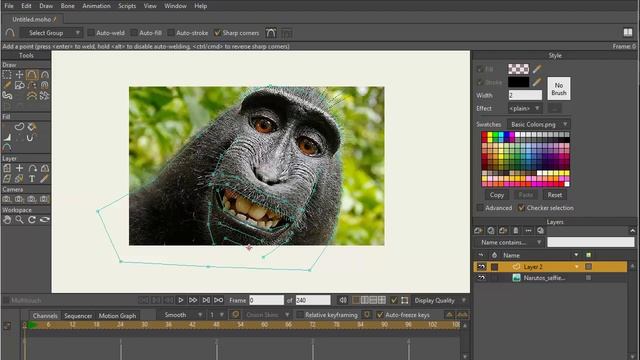Toggle the Advanced checkbox in Style panel
Image resolution: width=640 pixels, height=360 pixels.
click(480, 208)
